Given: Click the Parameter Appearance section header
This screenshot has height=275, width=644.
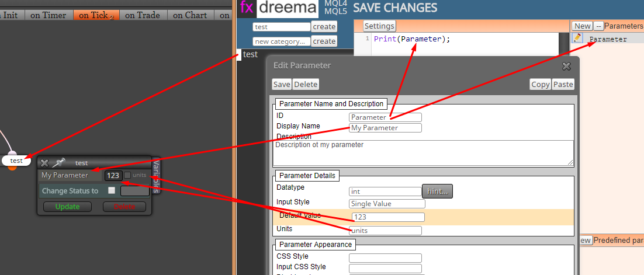Looking at the screenshot, I should tap(316, 245).
